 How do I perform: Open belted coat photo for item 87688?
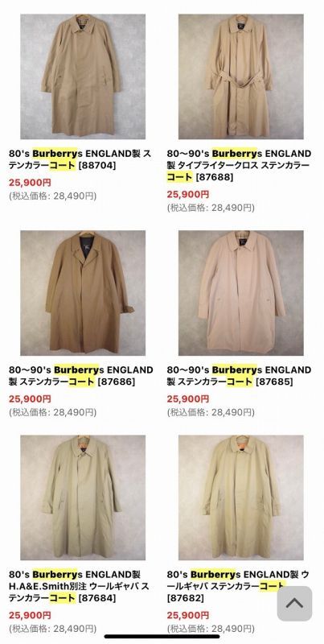pyautogui.click(x=240, y=76)
